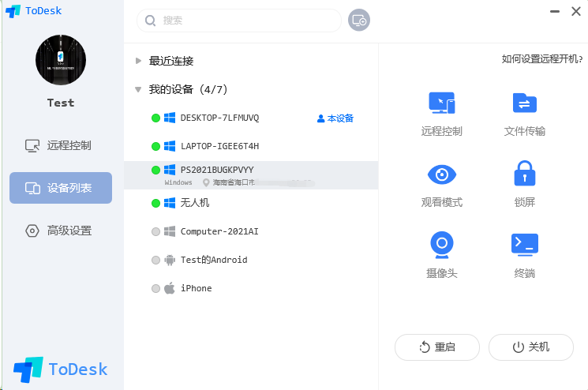Switch to Remote Control (远程控制) sidebar tab

tap(61, 145)
